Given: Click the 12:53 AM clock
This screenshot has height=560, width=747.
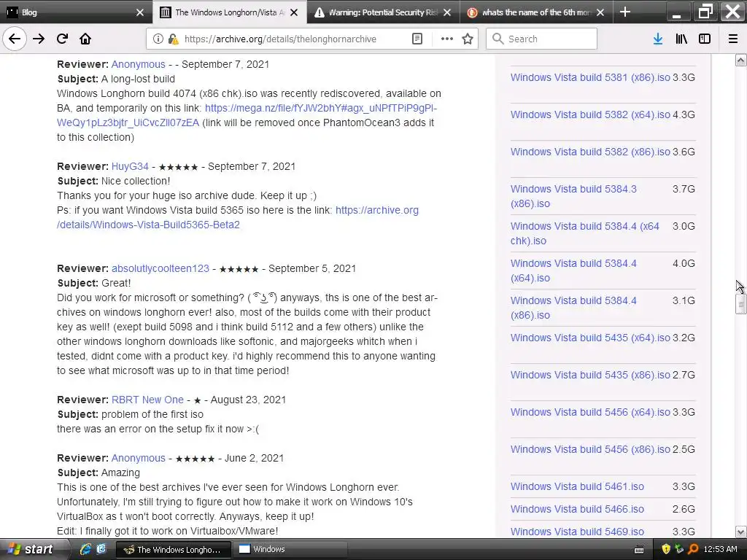Looking at the screenshot, I should coord(720,550).
